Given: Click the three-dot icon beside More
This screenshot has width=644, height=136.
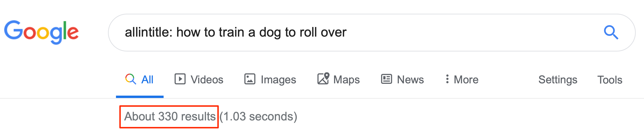Looking at the screenshot, I should (447, 79).
